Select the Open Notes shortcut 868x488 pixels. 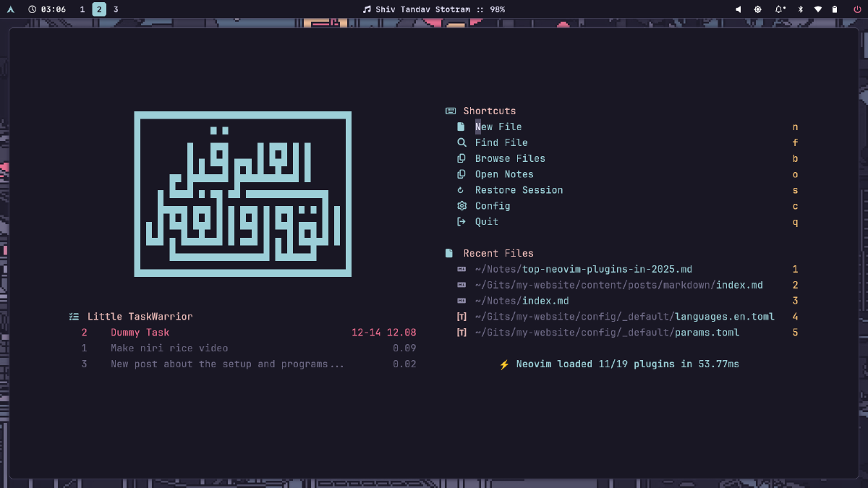[x=504, y=174]
